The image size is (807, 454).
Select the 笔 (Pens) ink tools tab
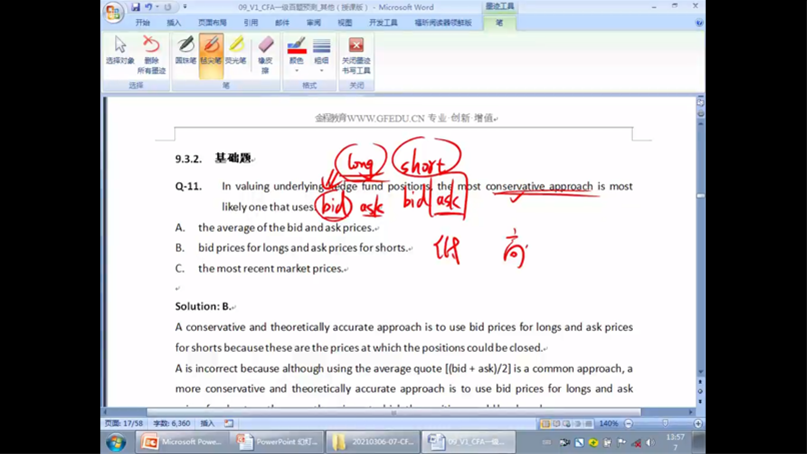tap(499, 23)
